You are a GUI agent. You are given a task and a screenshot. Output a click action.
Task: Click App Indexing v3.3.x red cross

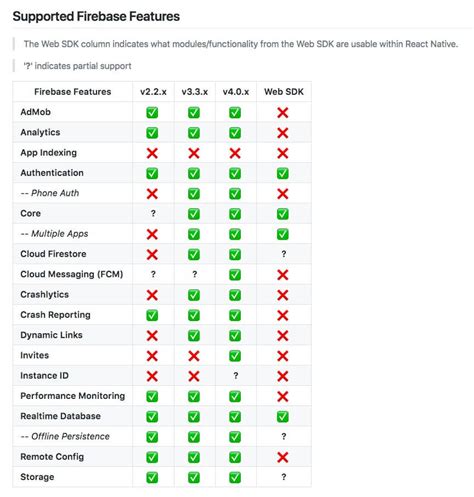coord(194,153)
